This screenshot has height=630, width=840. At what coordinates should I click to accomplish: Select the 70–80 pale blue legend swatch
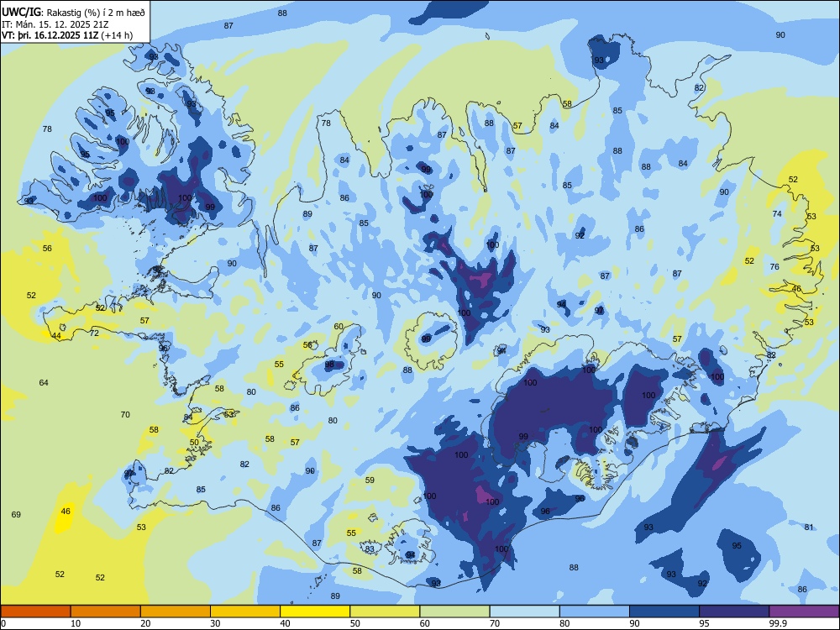pyautogui.click(x=524, y=612)
